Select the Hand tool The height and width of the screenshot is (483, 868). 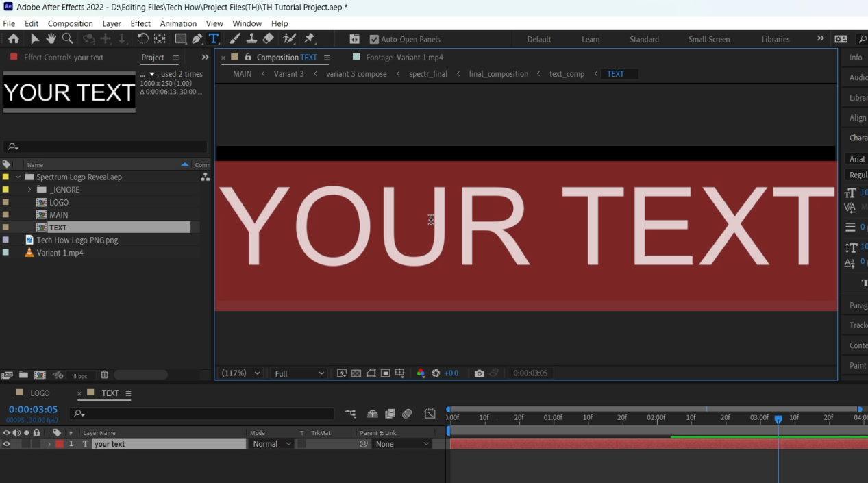pyautogui.click(x=51, y=39)
